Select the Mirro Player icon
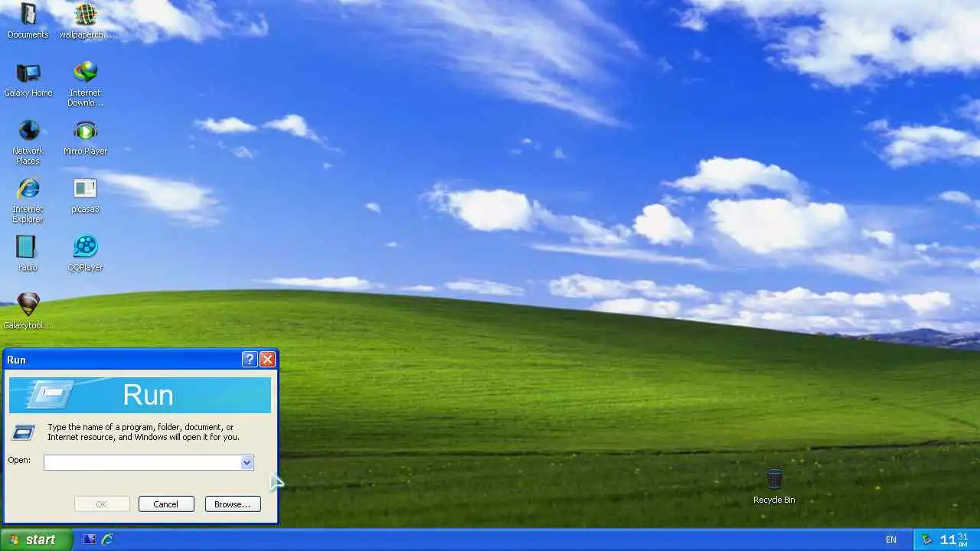 (x=85, y=137)
